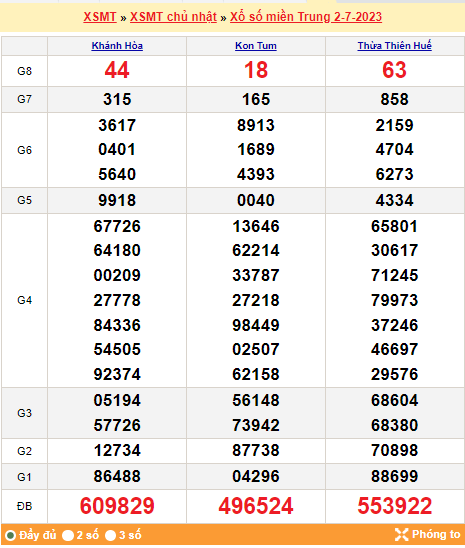Click the G5 result 4334
The height and width of the screenshot is (548, 465).
click(x=394, y=200)
